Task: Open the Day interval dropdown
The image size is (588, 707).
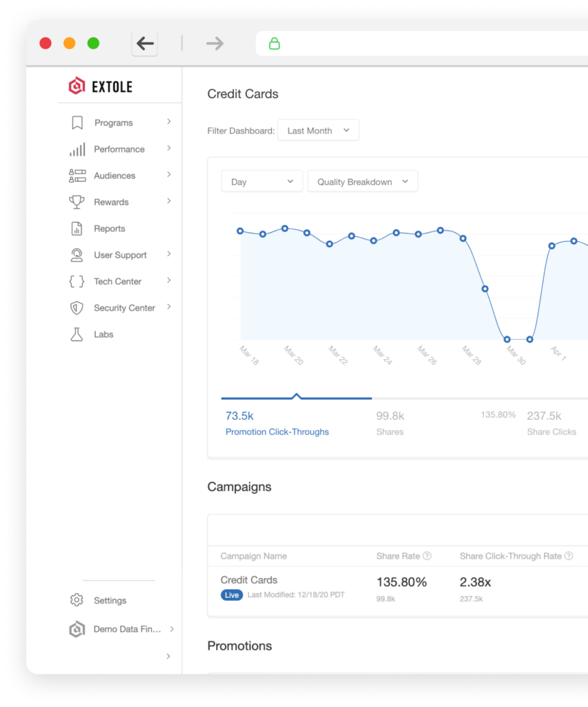Action: pyautogui.click(x=262, y=182)
